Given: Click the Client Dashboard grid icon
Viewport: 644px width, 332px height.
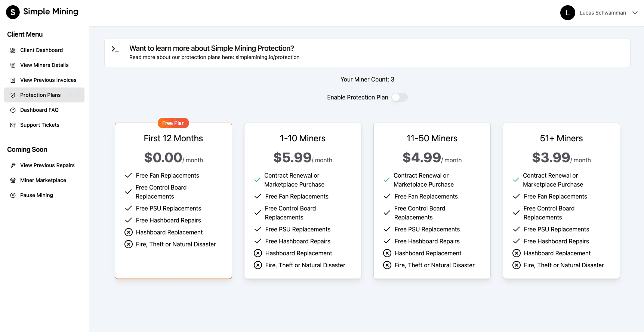Looking at the screenshot, I should 13,50.
